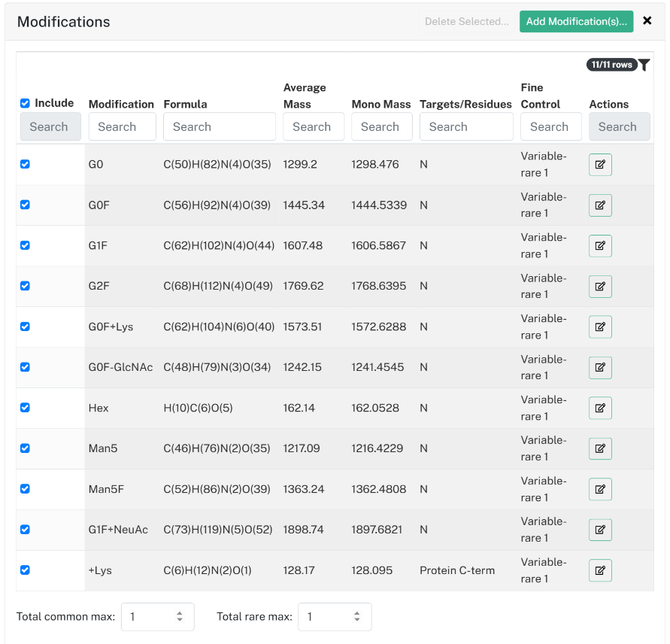The width and height of the screenshot is (670, 644).
Task: Click the Formula search box
Action: 220,126
